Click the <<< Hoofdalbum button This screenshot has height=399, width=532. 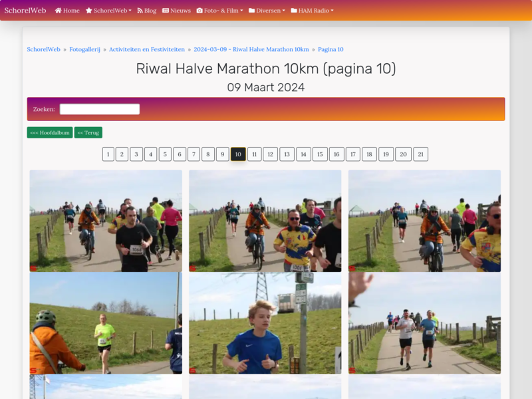tap(50, 132)
